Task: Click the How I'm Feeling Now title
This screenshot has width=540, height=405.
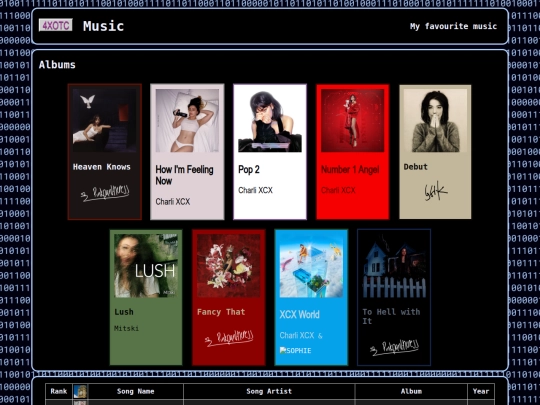Action: click(x=184, y=175)
